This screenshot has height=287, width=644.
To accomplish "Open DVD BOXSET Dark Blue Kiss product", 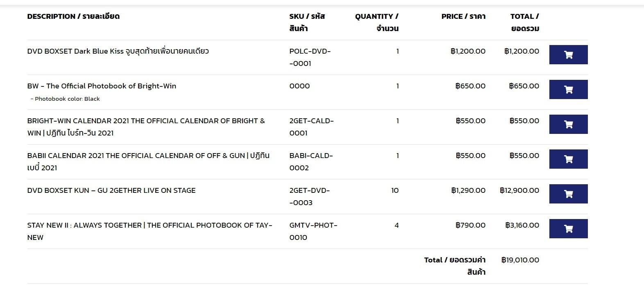I will (118, 51).
